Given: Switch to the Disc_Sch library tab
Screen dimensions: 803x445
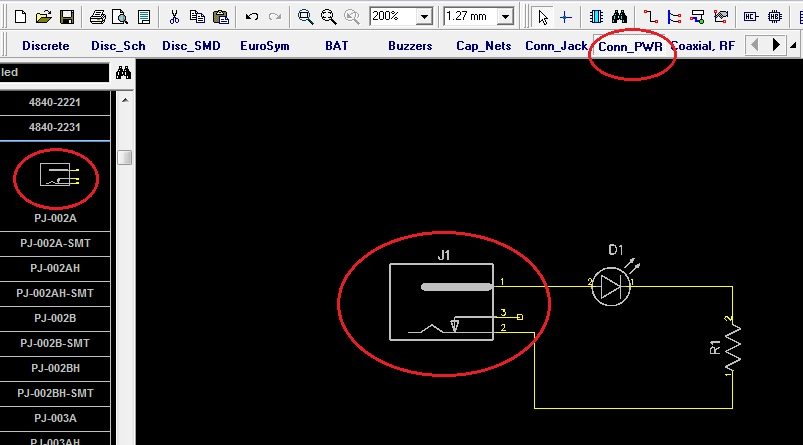Looking at the screenshot, I should point(118,46).
